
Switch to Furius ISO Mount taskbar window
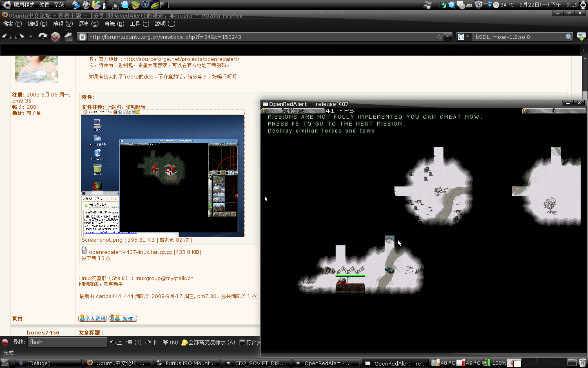(x=187, y=363)
